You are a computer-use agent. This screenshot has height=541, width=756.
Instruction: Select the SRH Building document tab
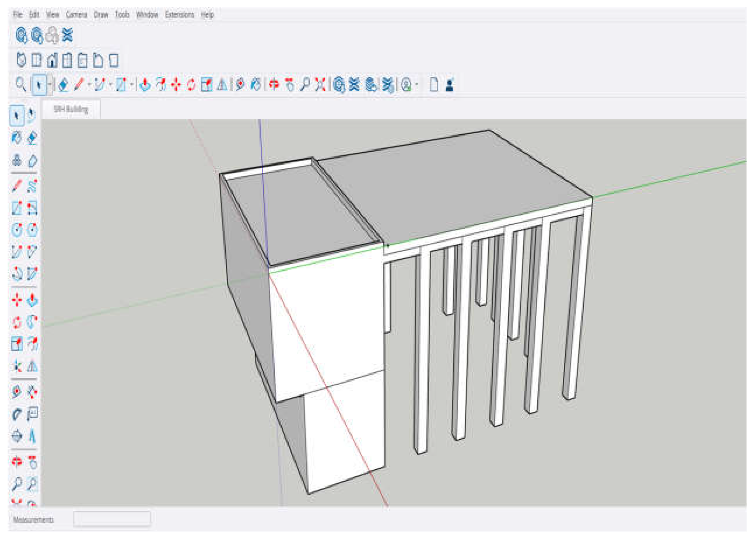71,109
